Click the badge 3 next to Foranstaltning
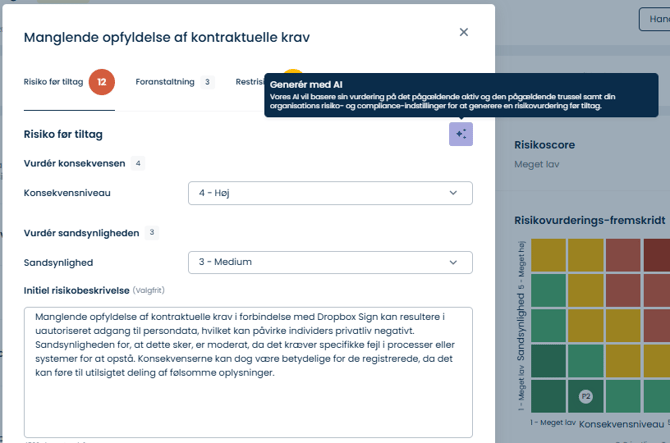 pyautogui.click(x=207, y=82)
